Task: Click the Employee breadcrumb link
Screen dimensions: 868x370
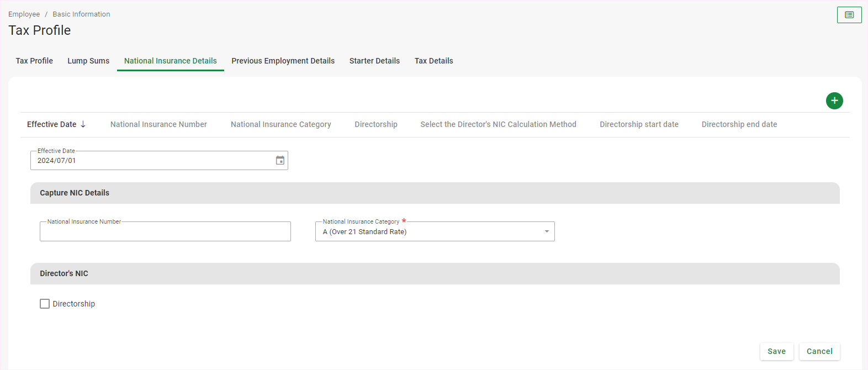Action: 24,14
